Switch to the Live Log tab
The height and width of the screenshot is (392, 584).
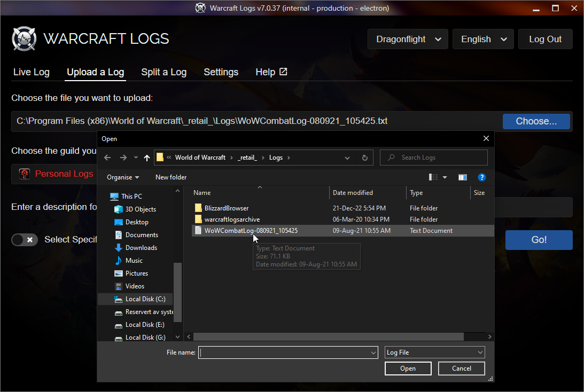tap(32, 72)
